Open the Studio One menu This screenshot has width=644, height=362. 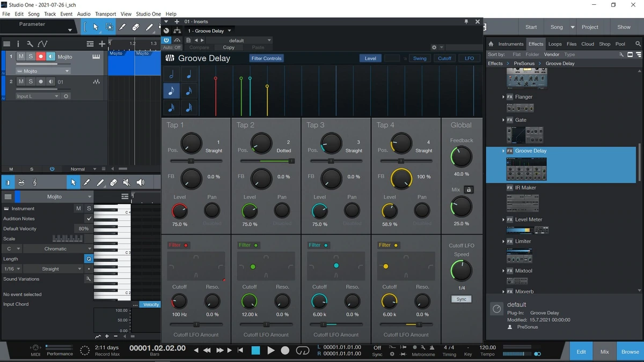tap(148, 14)
